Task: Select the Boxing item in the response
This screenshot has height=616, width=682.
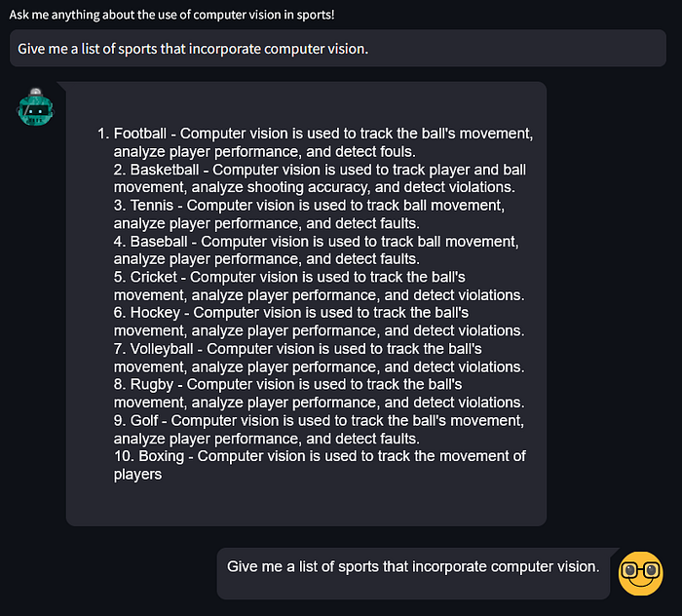Action: tap(320, 465)
